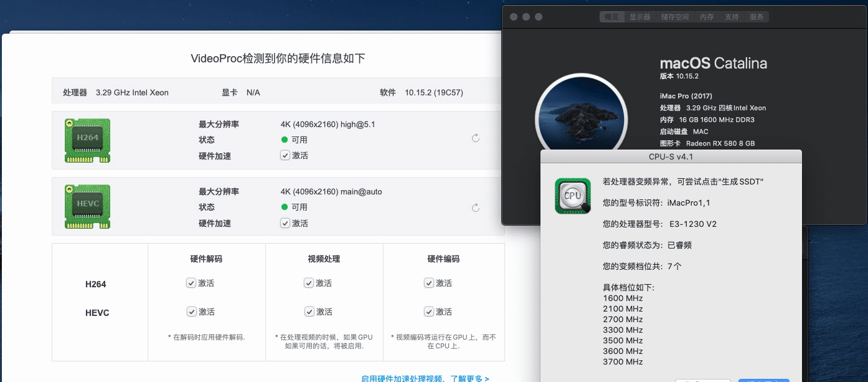Click the '7个' frequency steps count
868x382 pixels.
point(674,266)
